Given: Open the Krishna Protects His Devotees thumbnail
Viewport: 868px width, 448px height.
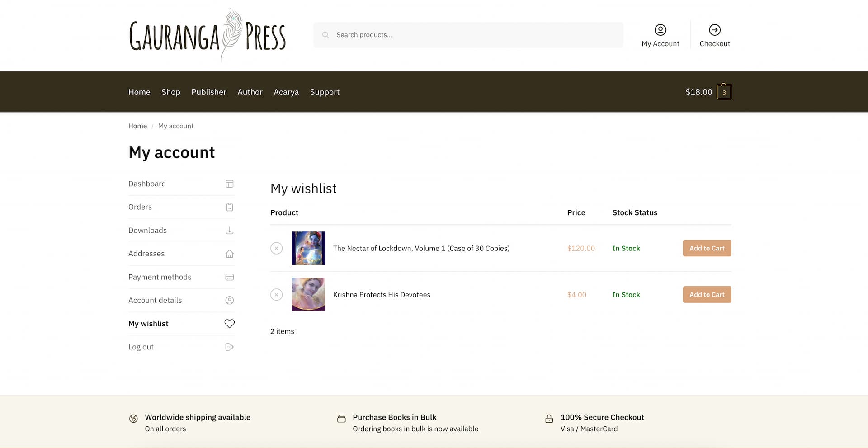Looking at the screenshot, I should pyautogui.click(x=308, y=295).
